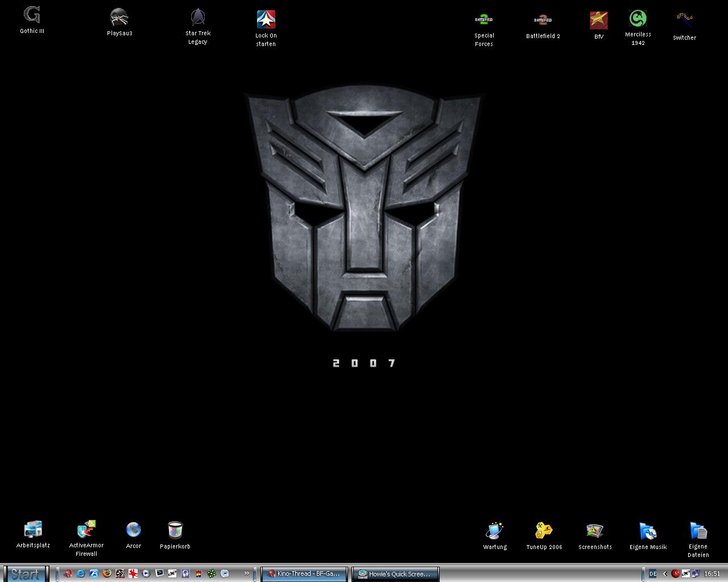Open the Screenshots folder icon
This screenshot has height=582, width=728.
pyautogui.click(x=595, y=537)
